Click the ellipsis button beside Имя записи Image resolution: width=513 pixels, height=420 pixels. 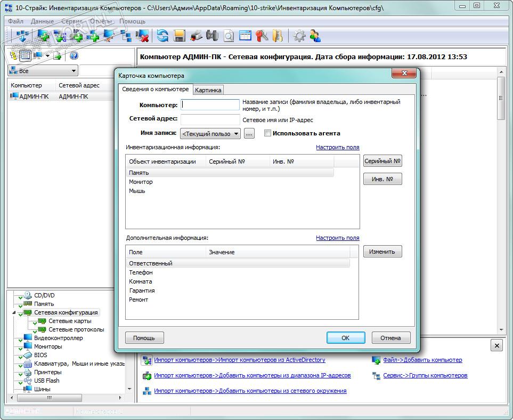[249, 134]
